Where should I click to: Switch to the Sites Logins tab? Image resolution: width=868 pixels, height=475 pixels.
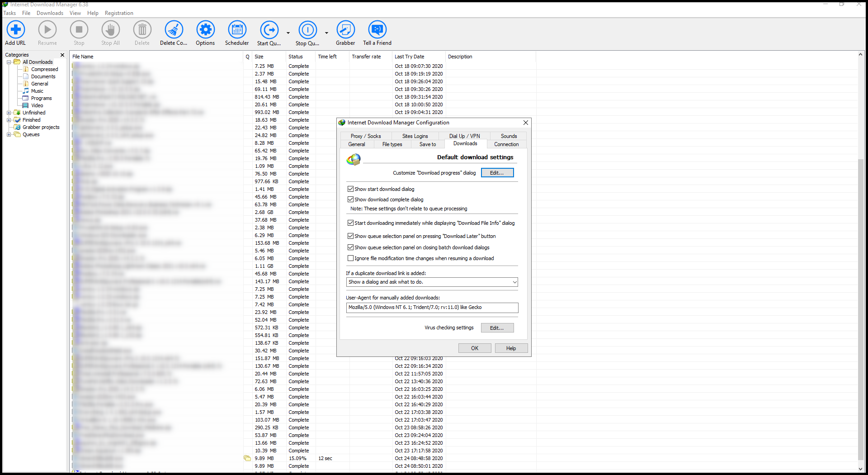pyautogui.click(x=415, y=136)
